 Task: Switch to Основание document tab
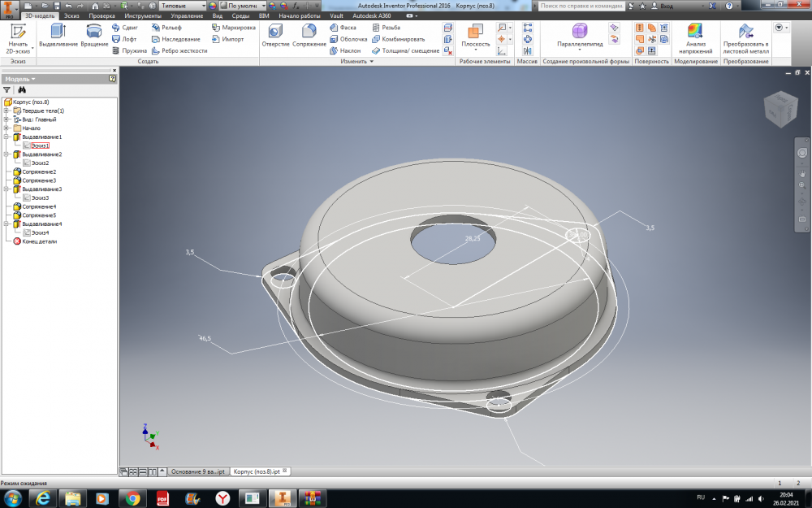pos(197,471)
